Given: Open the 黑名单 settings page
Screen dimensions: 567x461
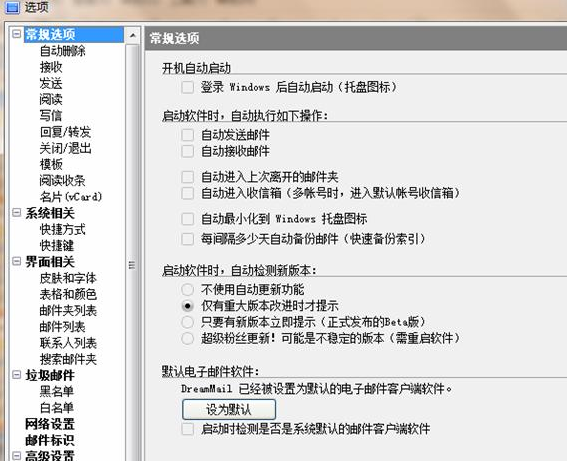Looking at the screenshot, I should (57, 391).
